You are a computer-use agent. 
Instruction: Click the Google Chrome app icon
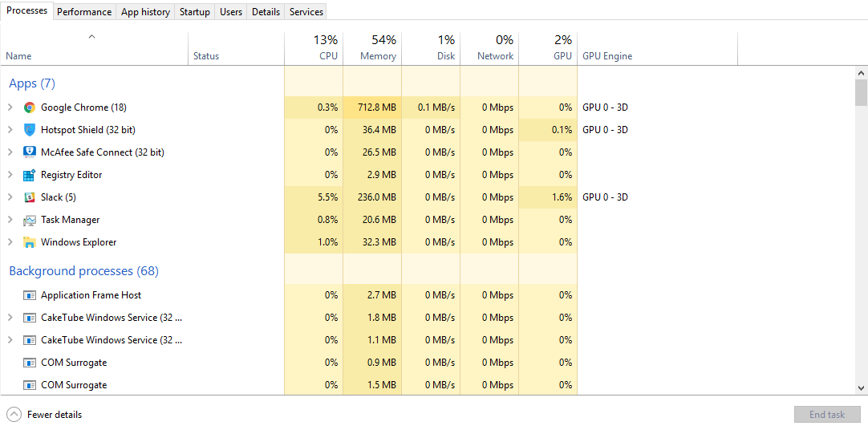pos(30,107)
